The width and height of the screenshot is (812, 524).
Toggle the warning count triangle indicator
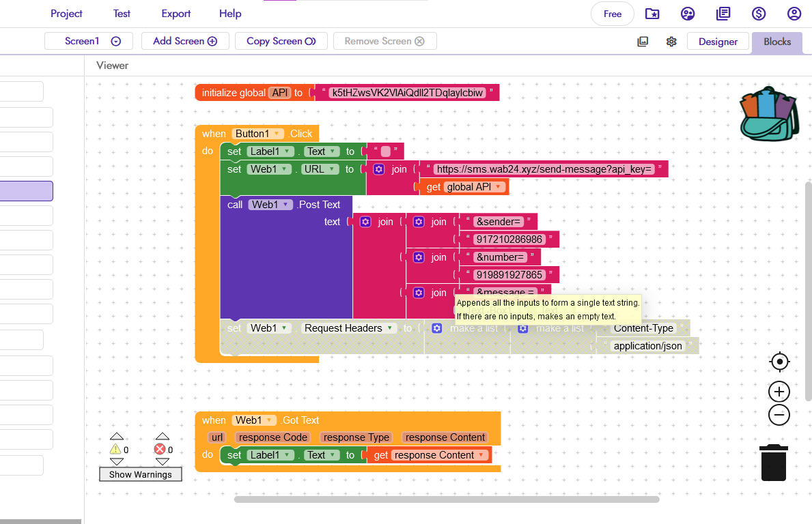click(116, 450)
